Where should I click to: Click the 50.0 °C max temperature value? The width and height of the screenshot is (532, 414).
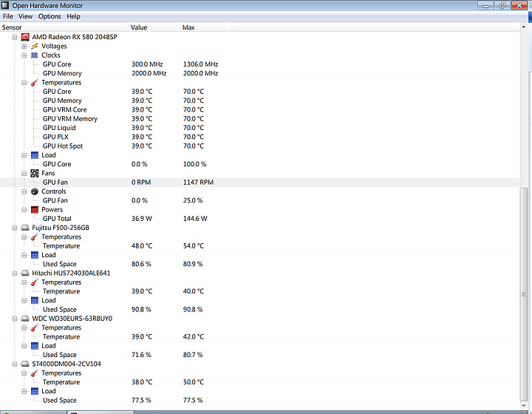click(194, 382)
